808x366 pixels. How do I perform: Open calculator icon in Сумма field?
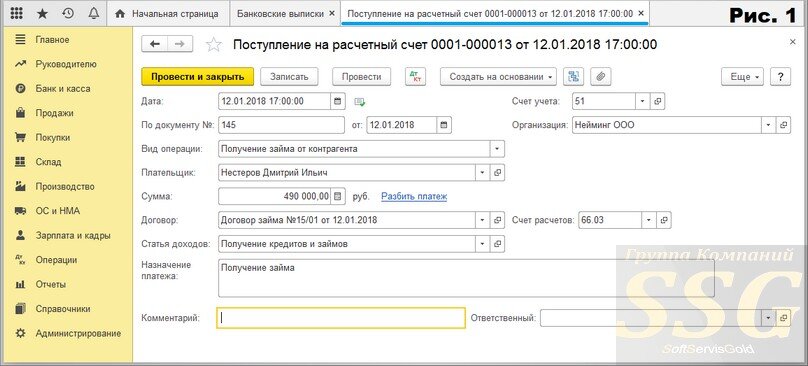338,196
